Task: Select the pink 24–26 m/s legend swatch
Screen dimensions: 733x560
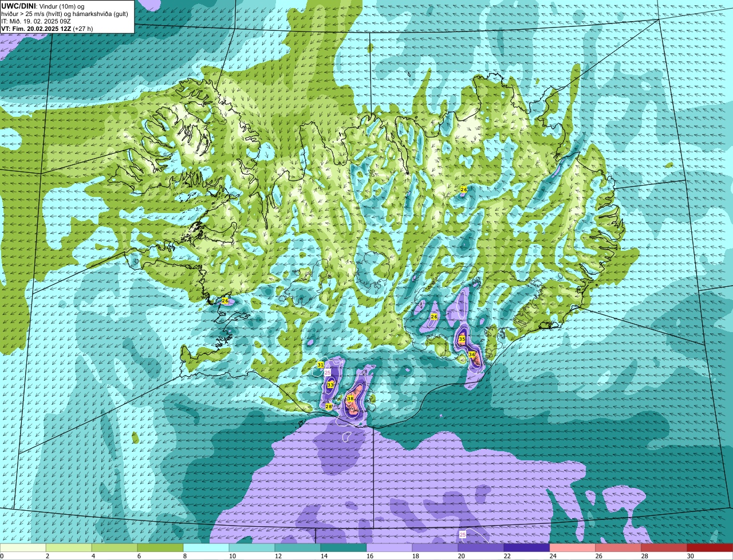Action: pos(573,548)
